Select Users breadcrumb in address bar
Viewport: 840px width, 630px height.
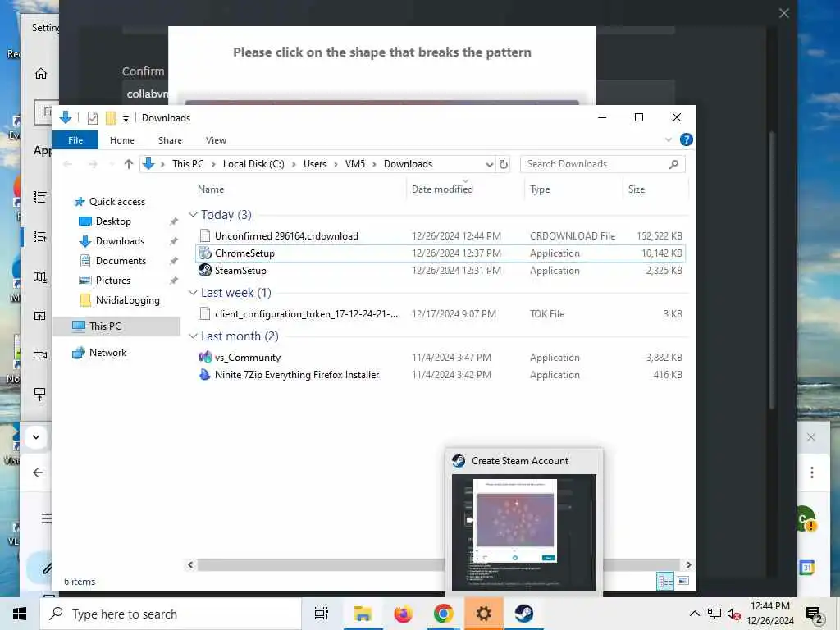click(314, 164)
